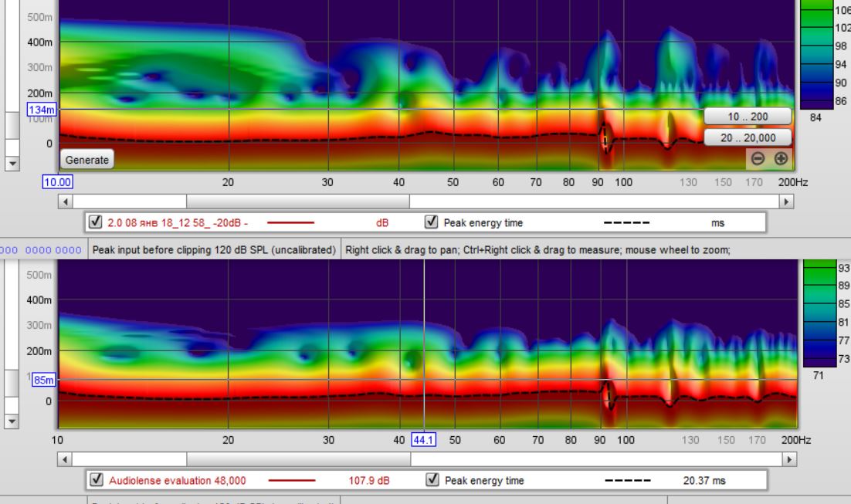Screen dimensions: 851x504
Task: Click the 44.1 frequency cursor label
Action: 423,439
